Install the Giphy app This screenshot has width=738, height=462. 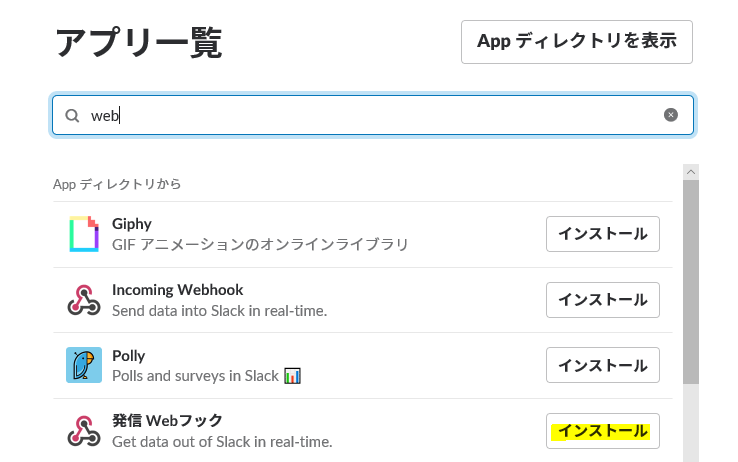click(x=602, y=234)
